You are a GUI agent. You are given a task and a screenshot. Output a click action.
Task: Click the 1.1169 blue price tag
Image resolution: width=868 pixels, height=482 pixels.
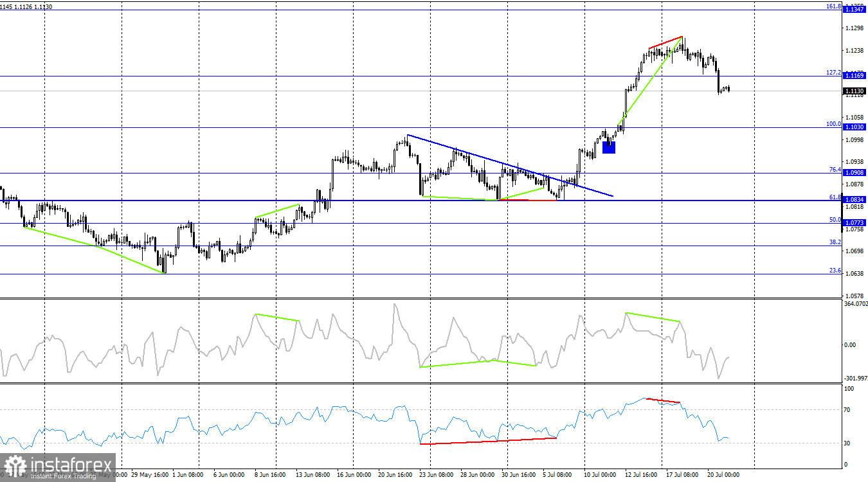click(x=854, y=76)
